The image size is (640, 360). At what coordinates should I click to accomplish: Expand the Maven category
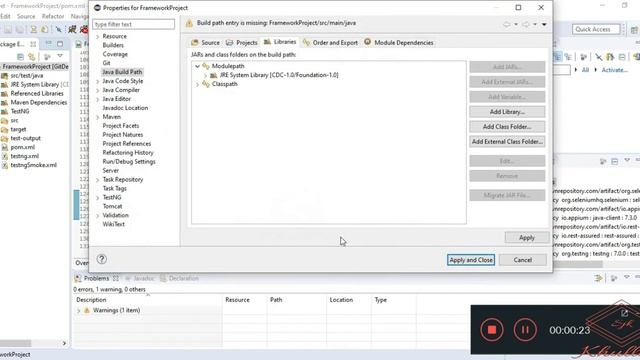click(x=98, y=117)
